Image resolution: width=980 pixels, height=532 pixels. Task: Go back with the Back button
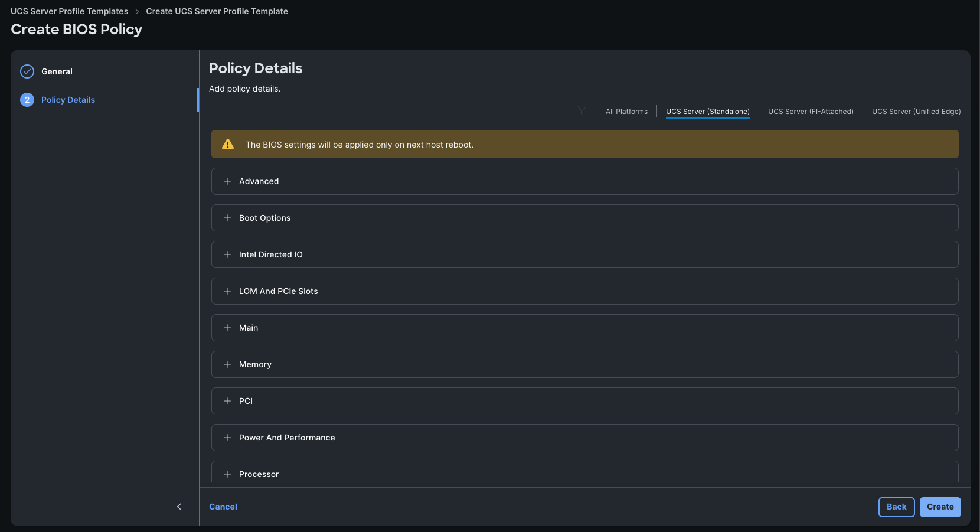896,507
